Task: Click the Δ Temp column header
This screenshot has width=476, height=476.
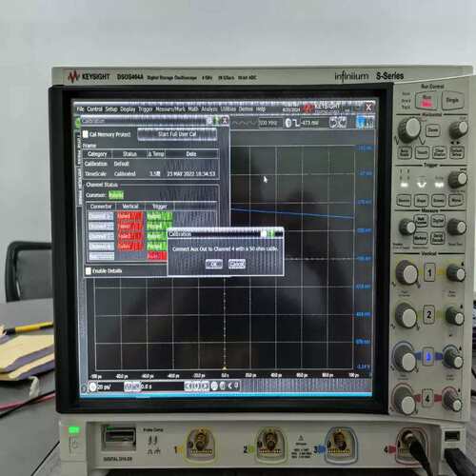Action: coord(156,154)
